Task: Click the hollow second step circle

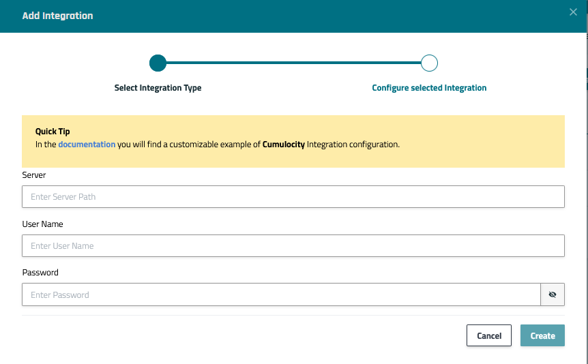Action: coord(429,63)
